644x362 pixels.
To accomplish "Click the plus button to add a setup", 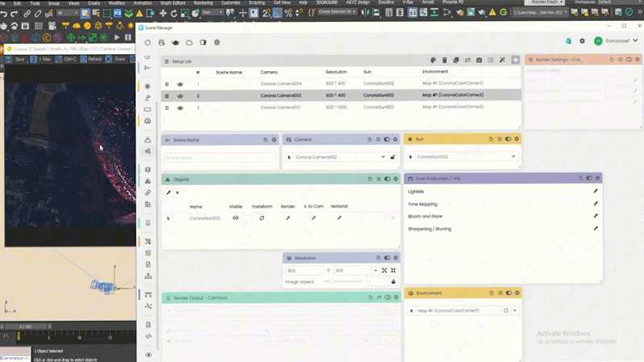I will 515,60.
